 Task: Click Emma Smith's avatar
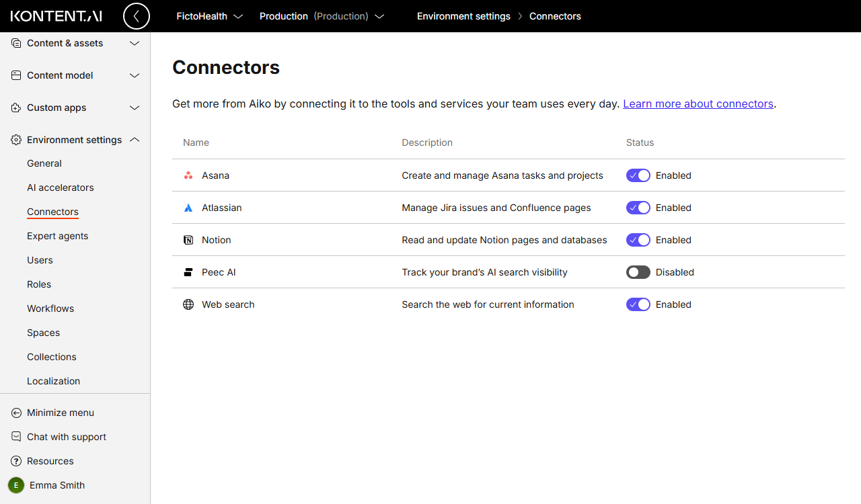point(16,485)
